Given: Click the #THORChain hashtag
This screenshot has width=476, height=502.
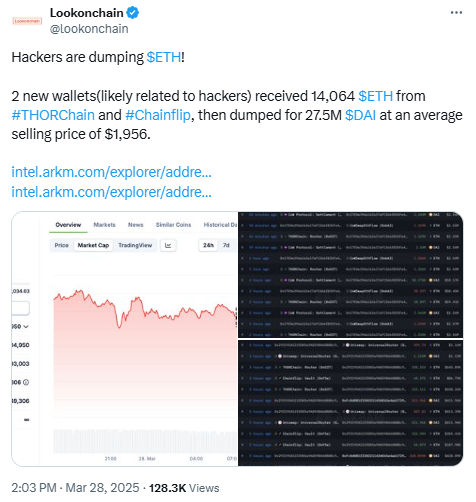Looking at the screenshot, I should [53, 115].
